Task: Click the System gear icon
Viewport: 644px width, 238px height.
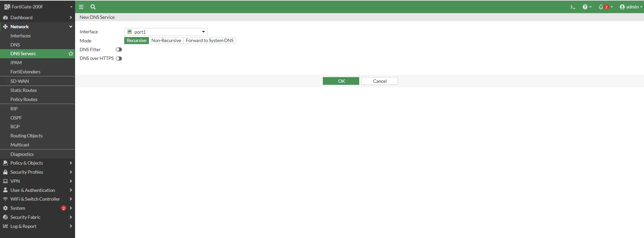Action: (5, 208)
